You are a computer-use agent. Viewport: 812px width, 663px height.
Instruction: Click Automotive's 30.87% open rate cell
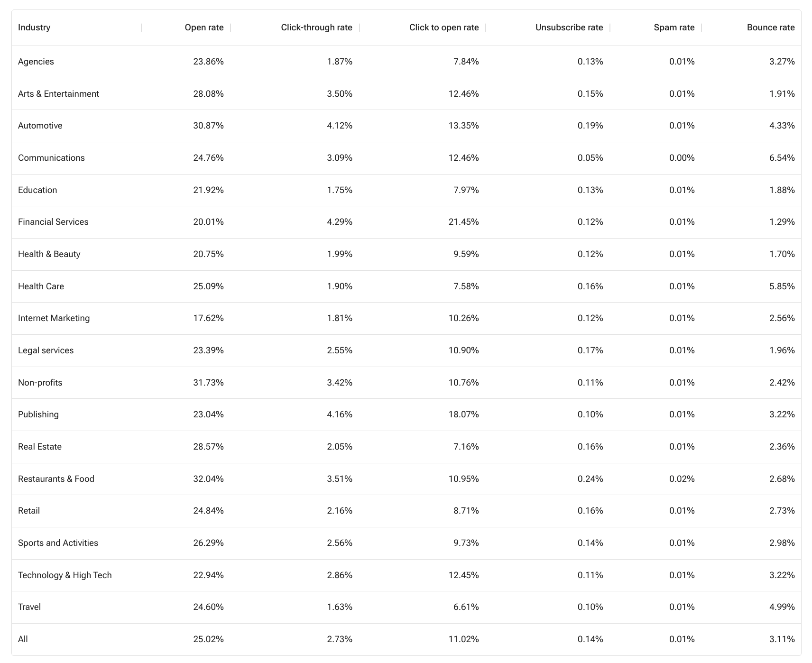(x=208, y=126)
